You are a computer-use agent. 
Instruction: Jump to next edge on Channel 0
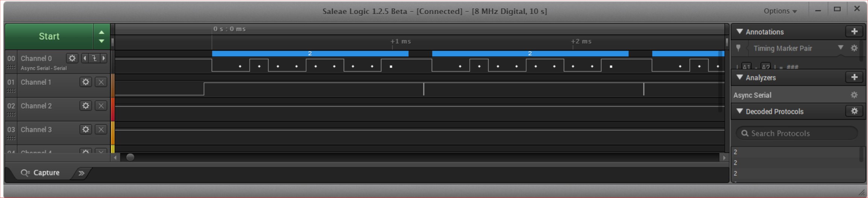coord(103,58)
